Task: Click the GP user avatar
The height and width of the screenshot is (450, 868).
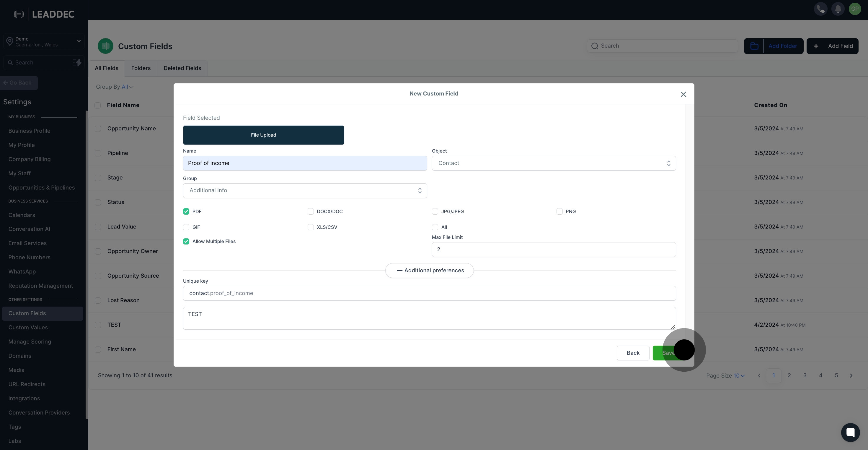Action: coord(855,9)
